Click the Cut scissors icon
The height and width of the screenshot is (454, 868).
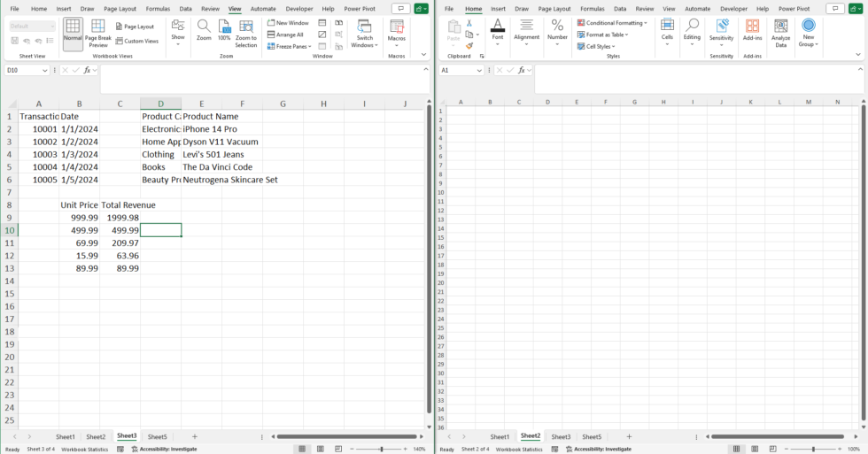[x=469, y=23]
